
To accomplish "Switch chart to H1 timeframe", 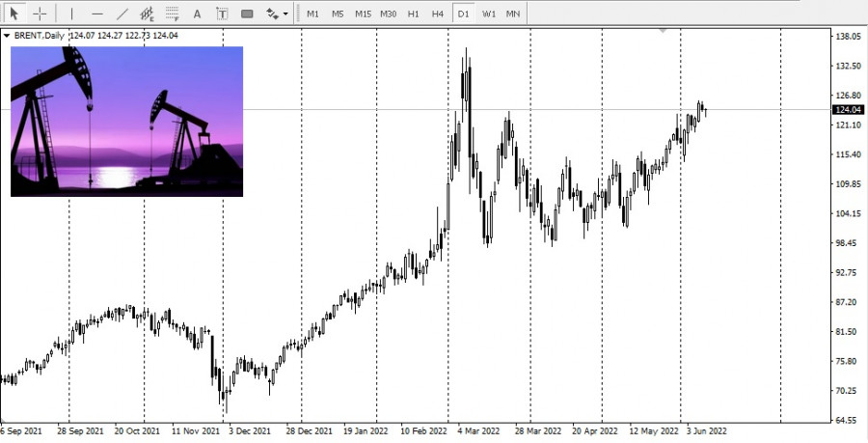I will (413, 14).
